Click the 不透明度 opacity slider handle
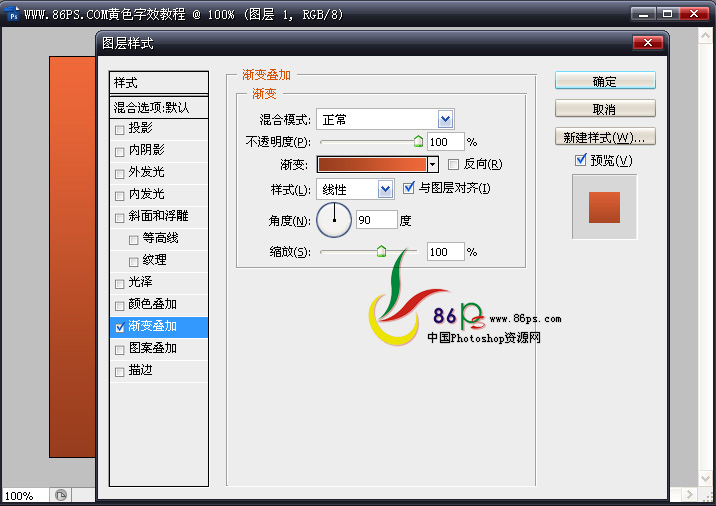 click(418, 142)
